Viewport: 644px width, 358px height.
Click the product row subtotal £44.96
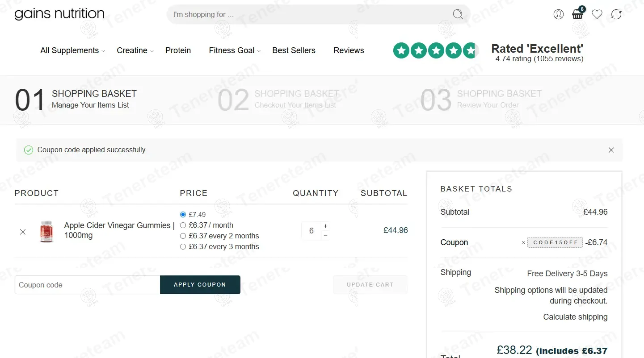point(396,230)
